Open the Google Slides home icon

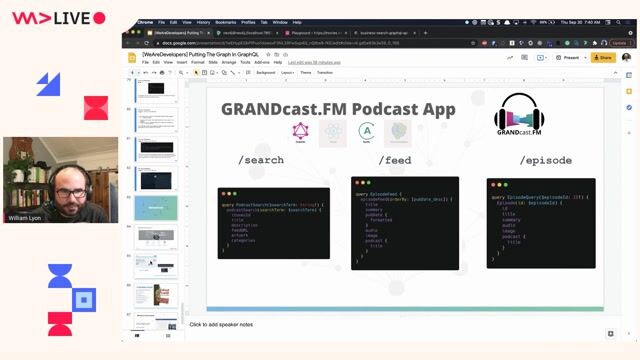click(132, 58)
